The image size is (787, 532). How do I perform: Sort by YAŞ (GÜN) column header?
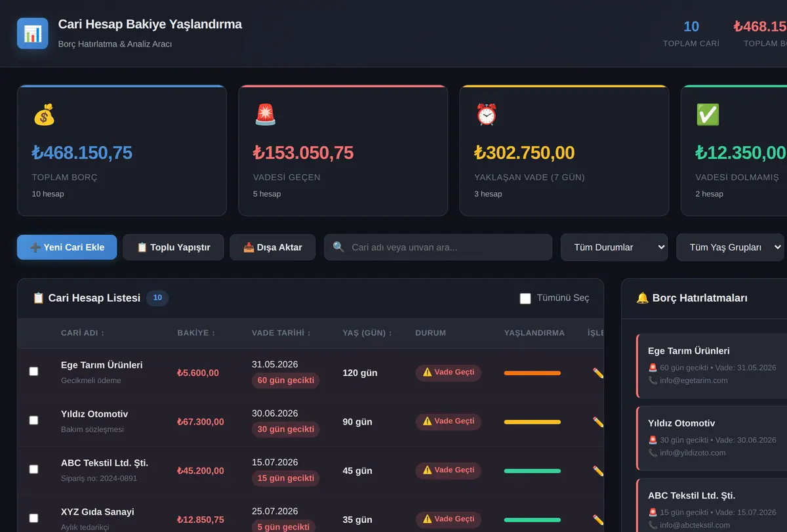[367, 333]
